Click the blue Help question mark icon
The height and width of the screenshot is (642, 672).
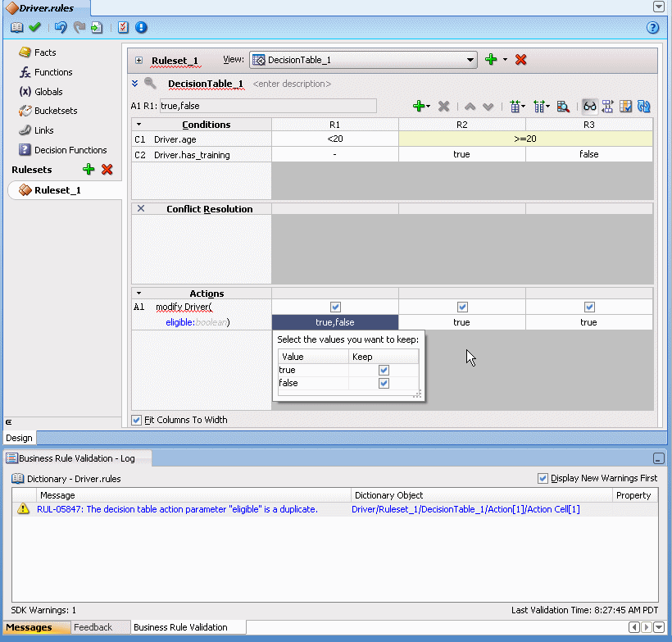coord(652,27)
